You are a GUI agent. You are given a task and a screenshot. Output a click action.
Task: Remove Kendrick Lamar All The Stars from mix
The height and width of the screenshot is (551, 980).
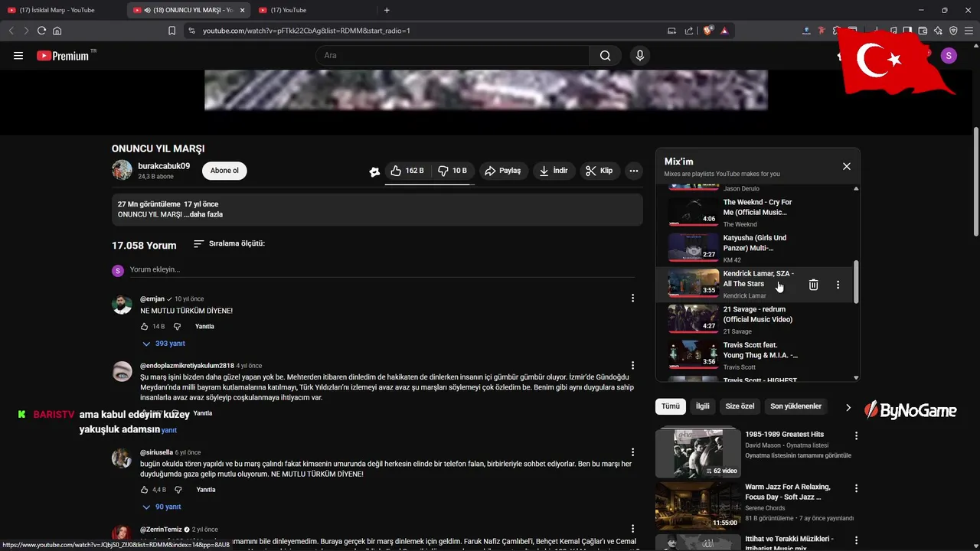tap(813, 285)
